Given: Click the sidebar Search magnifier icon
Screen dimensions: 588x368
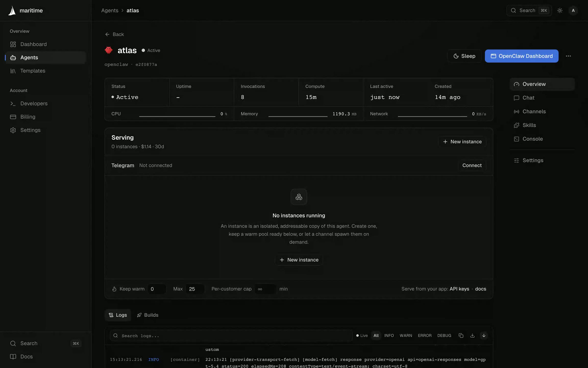Looking at the screenshot, I should click(x=13, y=343).
